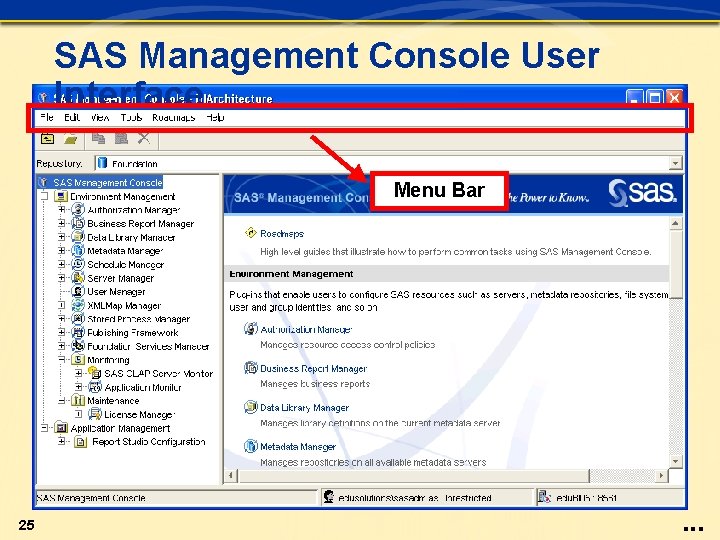This screenshot has width=720, height=540.
Task: Click the up-one-level toolbar icon
Action: [48, 138]
